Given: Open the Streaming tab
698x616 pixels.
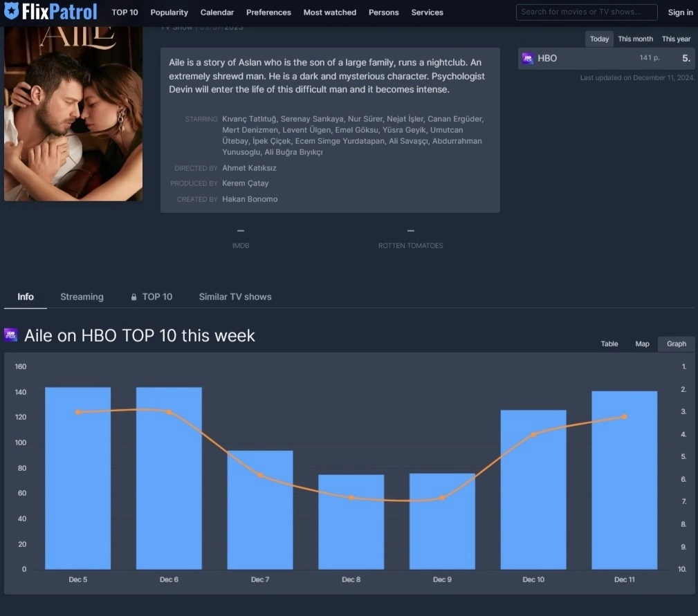Looking at the screenshot, I should click(82, 297).
